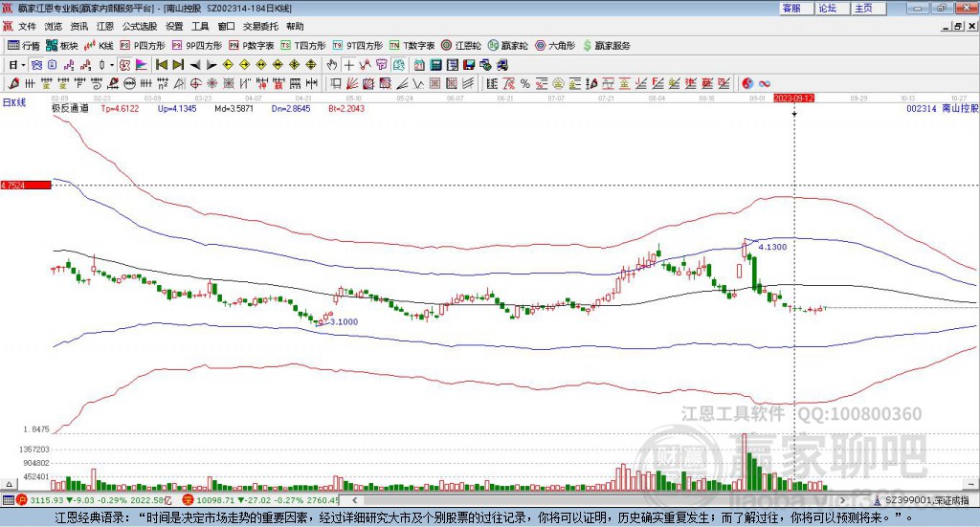Viewport: 980px width, 527px height.
Task: Step chart left with black left arrow
Action: (x=195, y=65)
